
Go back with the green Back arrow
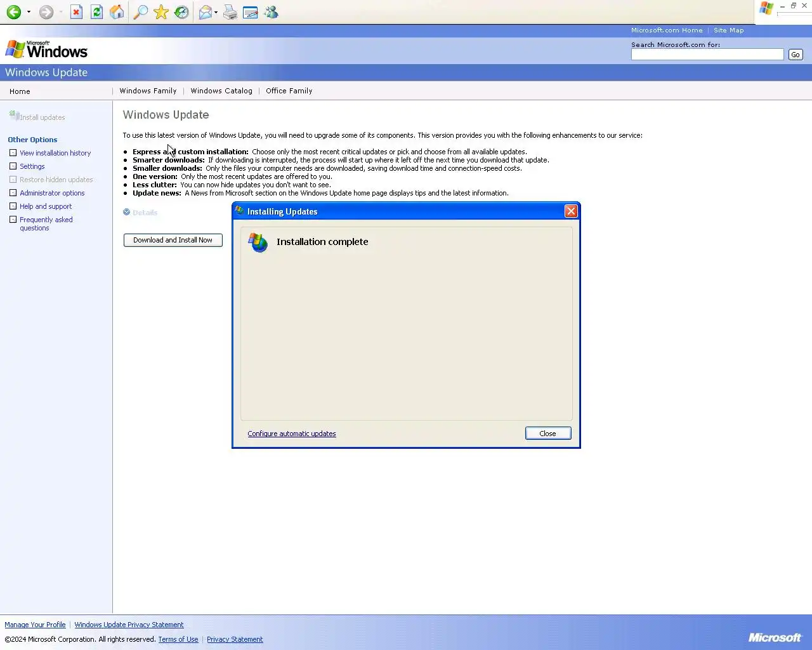(x=14, y=12)
